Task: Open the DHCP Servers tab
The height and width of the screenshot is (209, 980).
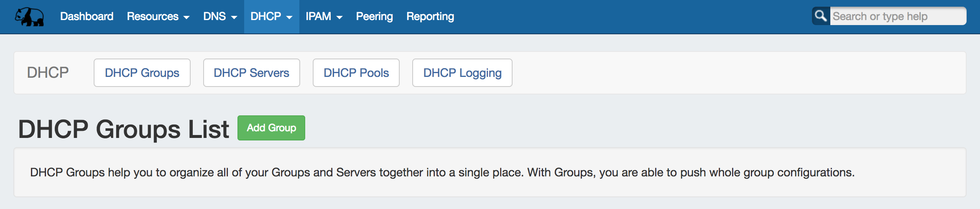Action: click(x=251, y=73)
